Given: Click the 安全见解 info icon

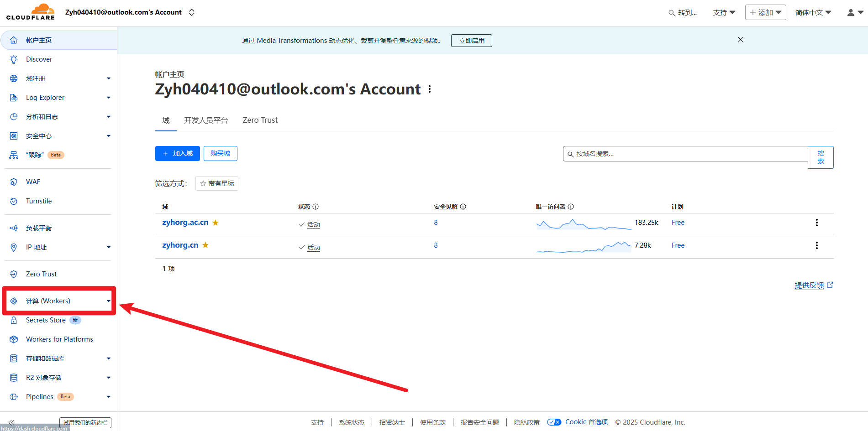Looking at the screenshot, I should click(x=463, y=207).
